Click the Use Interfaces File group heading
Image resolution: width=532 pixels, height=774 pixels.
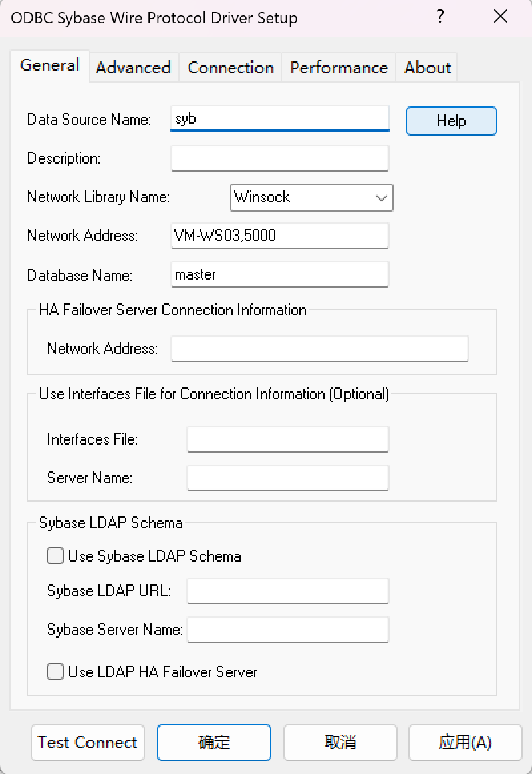(214, 394)
